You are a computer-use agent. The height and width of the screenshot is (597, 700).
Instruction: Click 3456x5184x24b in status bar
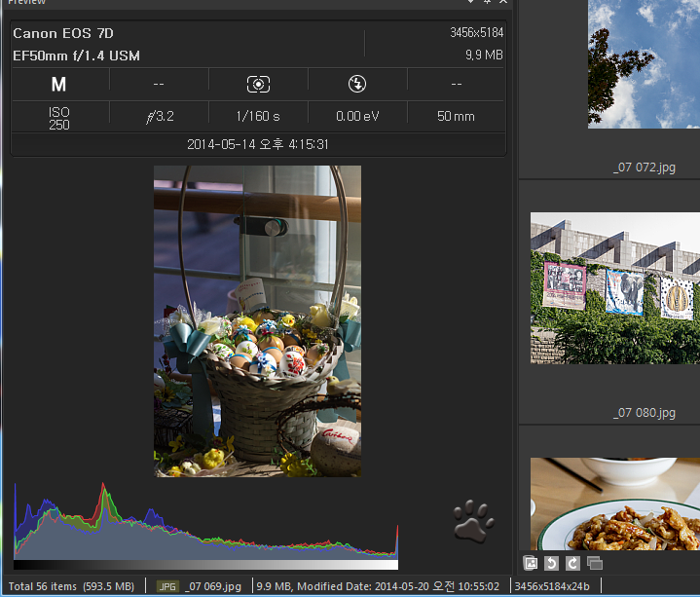pyautogui.click(x=552, y=586)
